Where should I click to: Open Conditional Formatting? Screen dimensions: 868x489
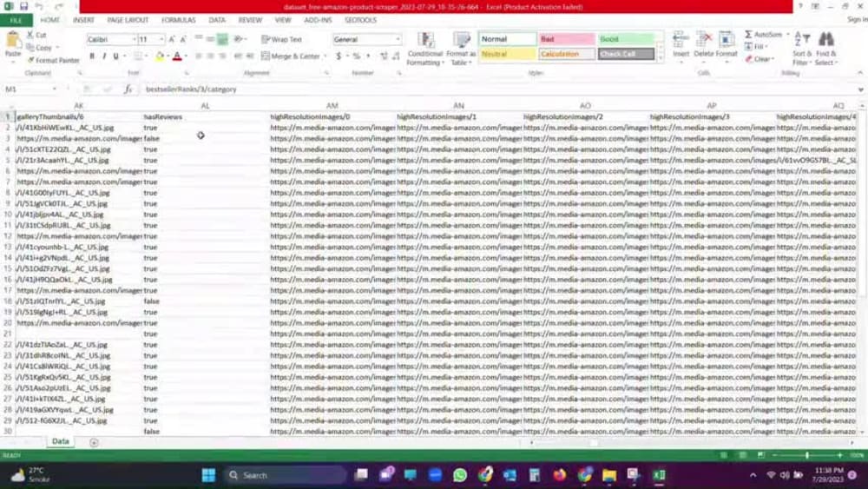point(425,49)
